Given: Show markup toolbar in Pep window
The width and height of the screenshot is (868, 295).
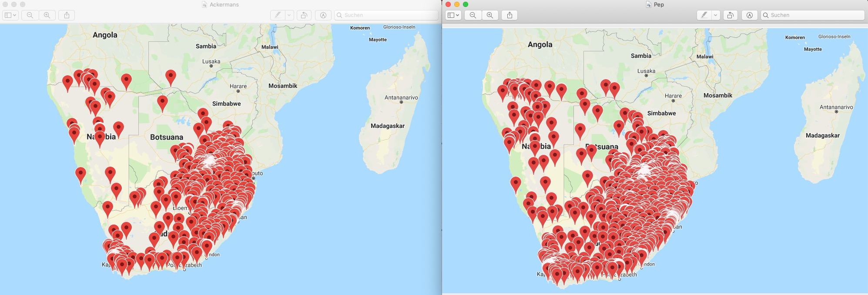Looking at the screenshot, I should (750, 15).
